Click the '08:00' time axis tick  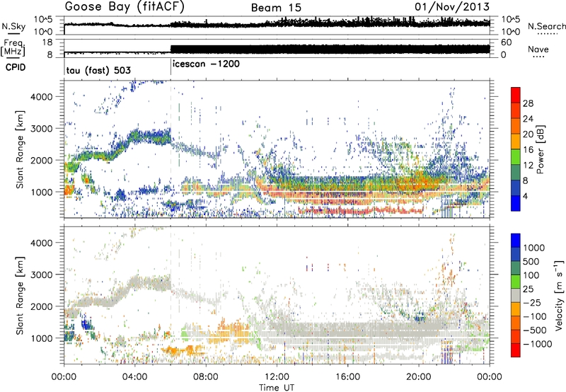click(206, 377)
